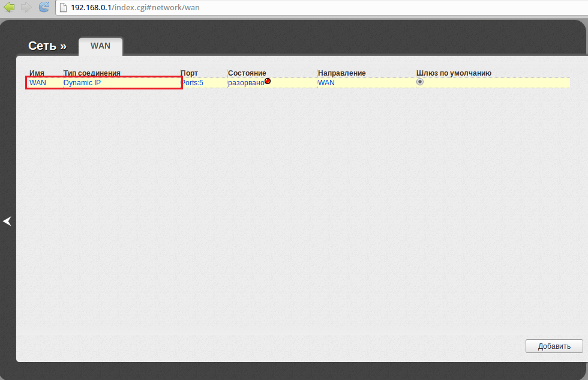This screenshot has width=588, height=380.
Task: Expand the left side menu arrow
Action: coord(7,222)
